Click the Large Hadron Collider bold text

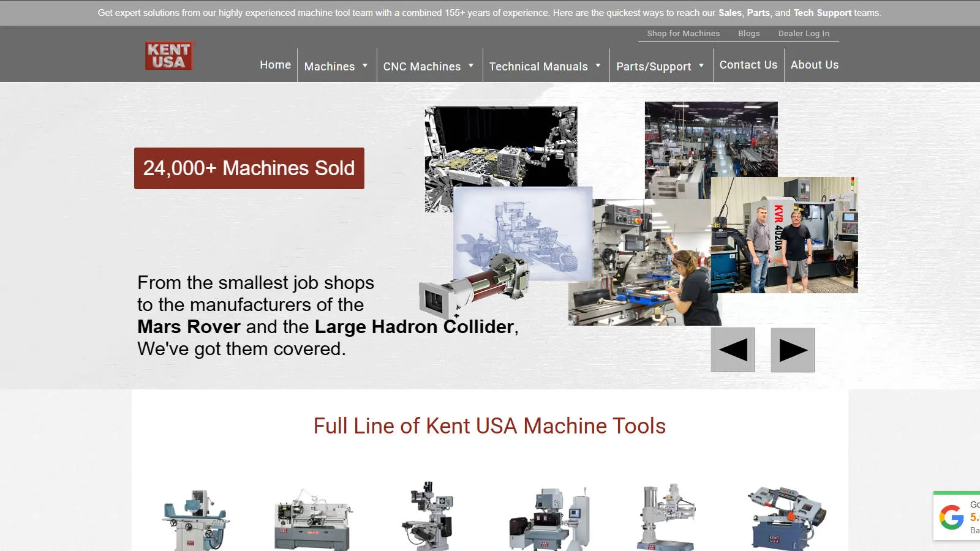[414, 327]
